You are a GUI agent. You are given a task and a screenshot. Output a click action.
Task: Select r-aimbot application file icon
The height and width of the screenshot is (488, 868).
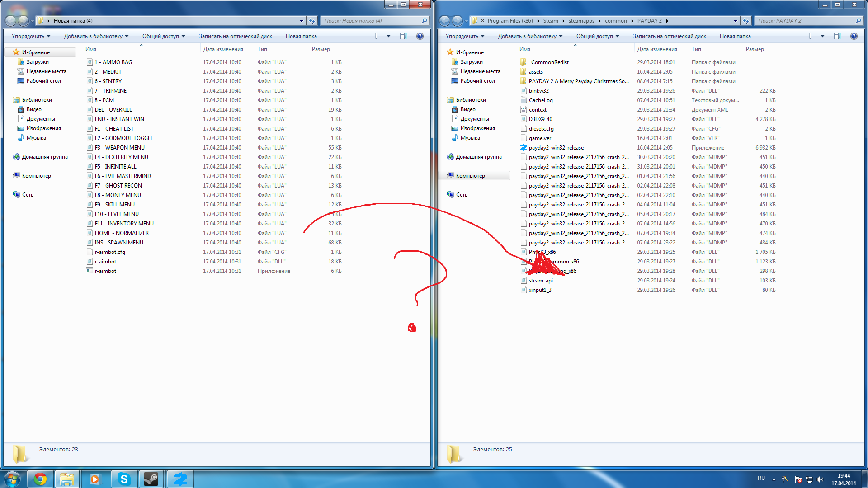pos(90,271)
